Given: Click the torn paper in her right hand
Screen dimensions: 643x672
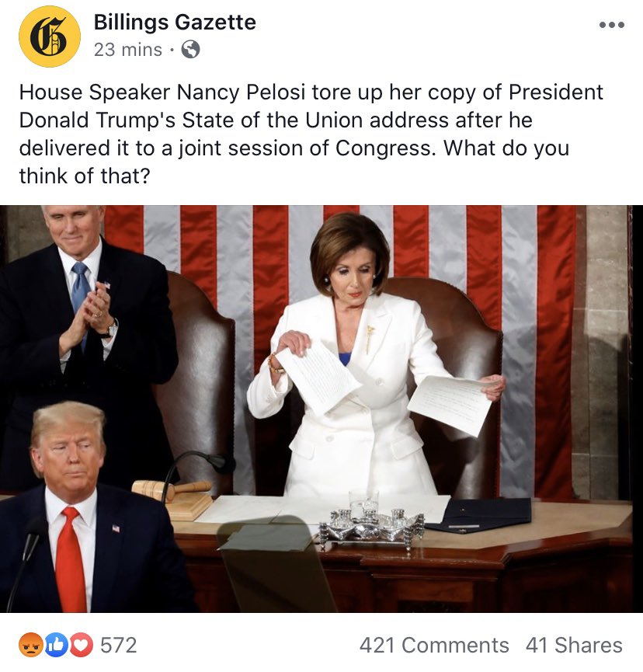Looking at the screenshot, I should (317, 377).
